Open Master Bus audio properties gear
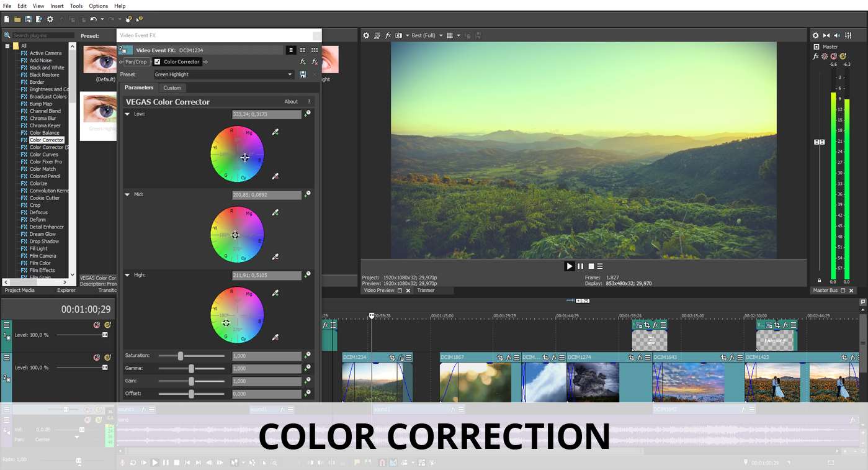This screenshot has width=868, height=470. click(x=816, y=35)
